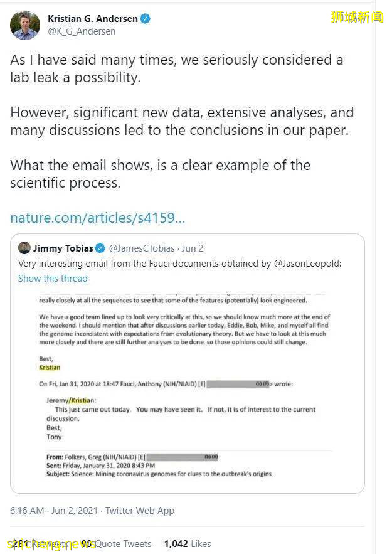The image size is (392, 554).
Task: Click the blue verified badge beside Kristian G. Andersen
Action: pos(146,19)
